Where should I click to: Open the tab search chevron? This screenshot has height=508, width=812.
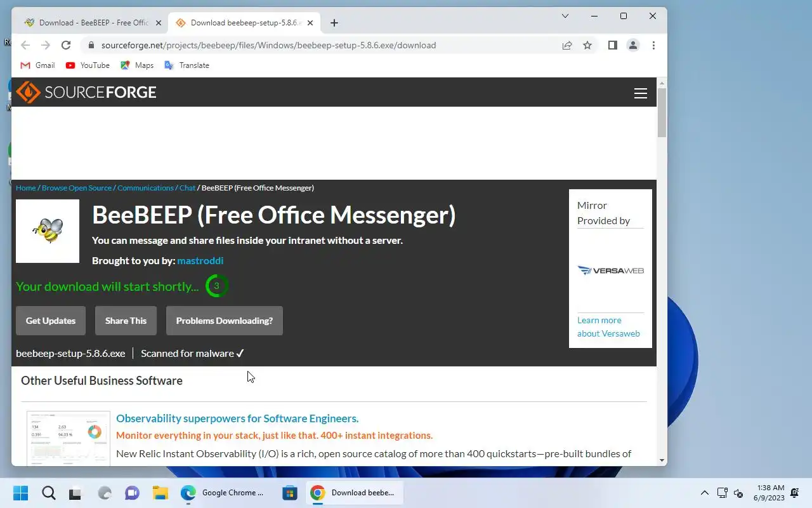coord(565,16)
